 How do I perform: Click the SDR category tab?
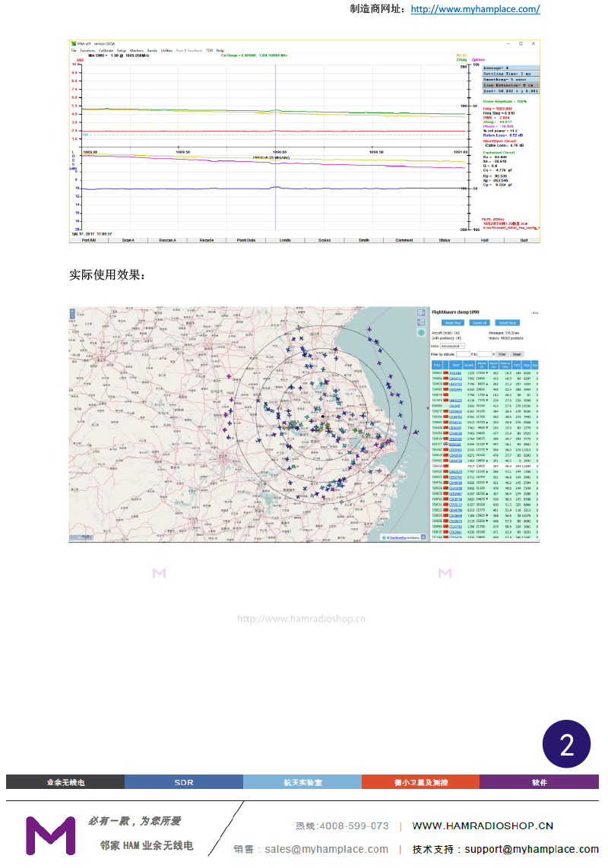[x=184, y=781]
